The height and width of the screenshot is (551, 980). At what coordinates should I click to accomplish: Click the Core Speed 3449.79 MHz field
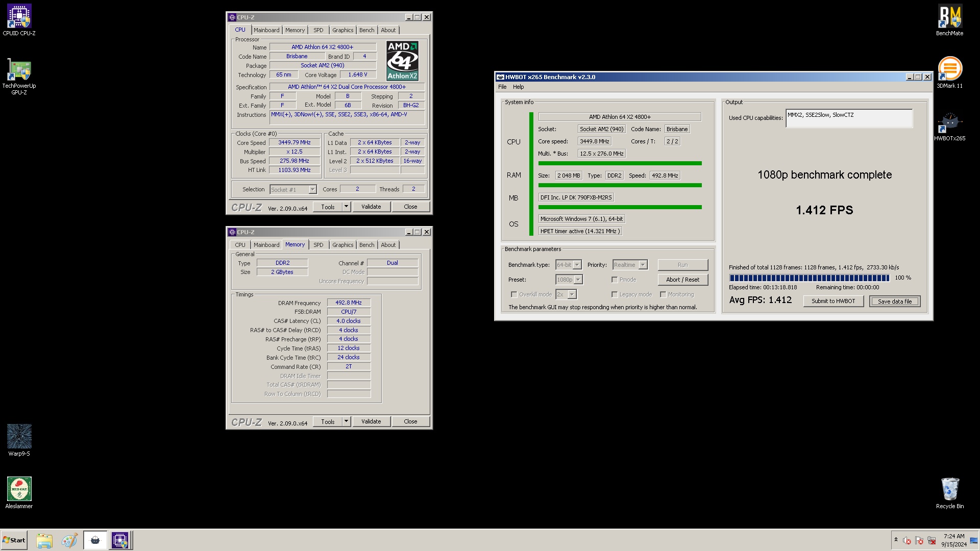click(x=295, y=143)
